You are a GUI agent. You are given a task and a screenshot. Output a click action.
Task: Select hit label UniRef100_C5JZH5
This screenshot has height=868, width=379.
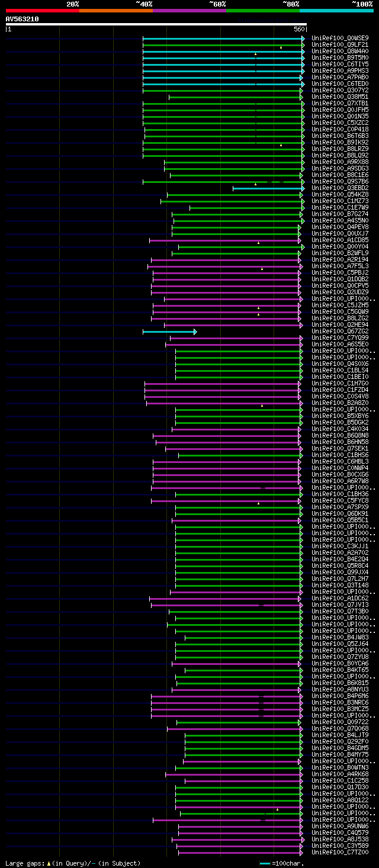coord(340,305)
